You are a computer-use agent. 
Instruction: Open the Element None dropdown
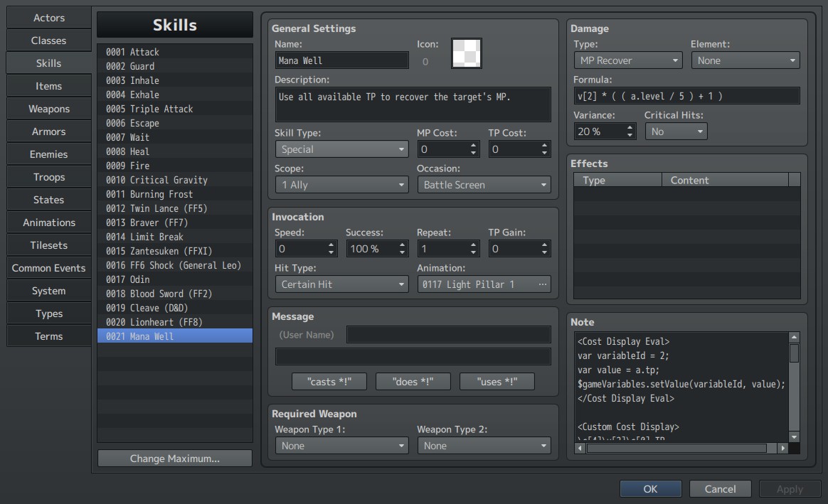coord(745,60)
